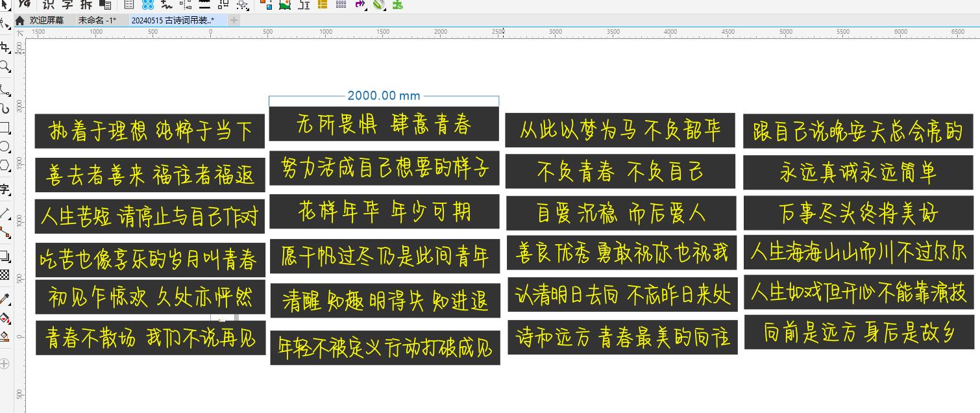Select banner 愿千帆过尽仍是此间青年
This screenshot has height=413, width=980.
point(385,256)
